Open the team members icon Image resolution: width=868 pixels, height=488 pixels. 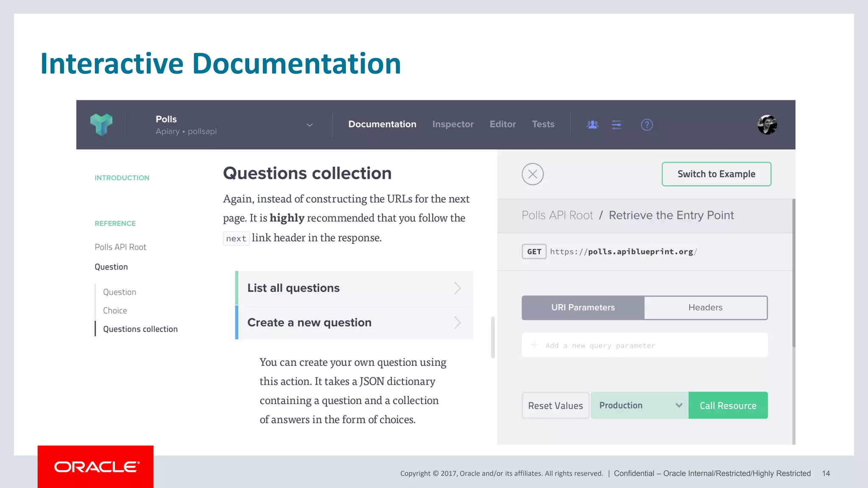click(592, 125)
